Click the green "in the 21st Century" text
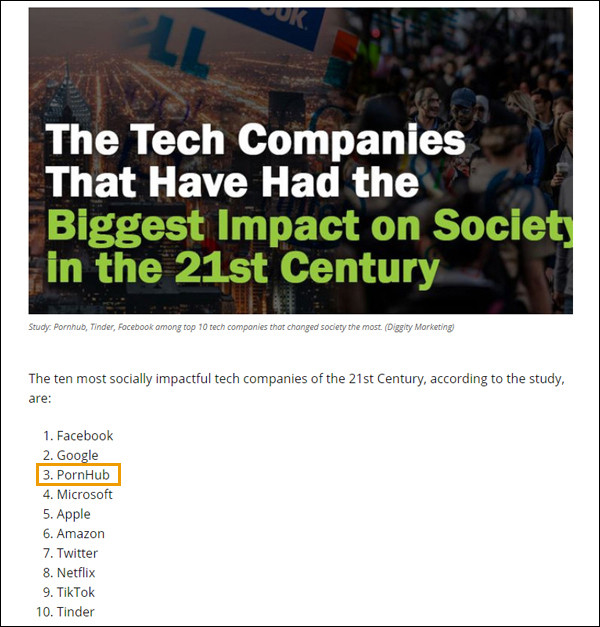 pyautogui.click(x=243, y=269)
